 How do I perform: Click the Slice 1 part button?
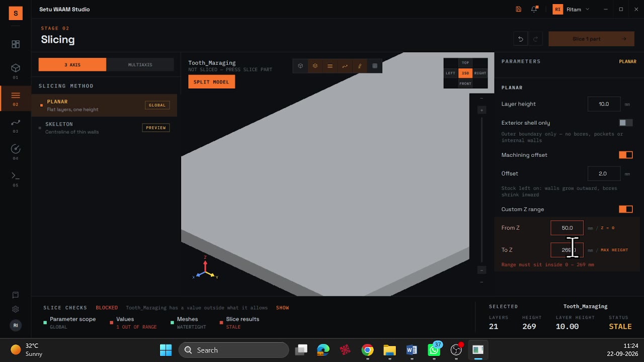tap(592, 39)
